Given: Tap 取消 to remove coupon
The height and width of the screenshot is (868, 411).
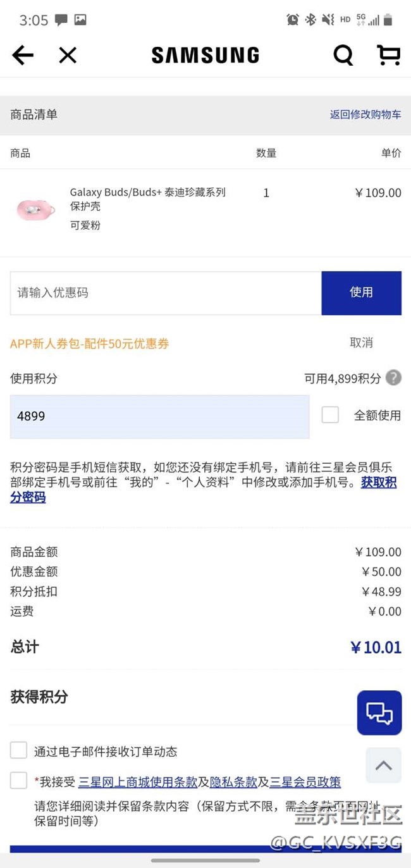Looking at the screenshot, I should coord(361,343).
